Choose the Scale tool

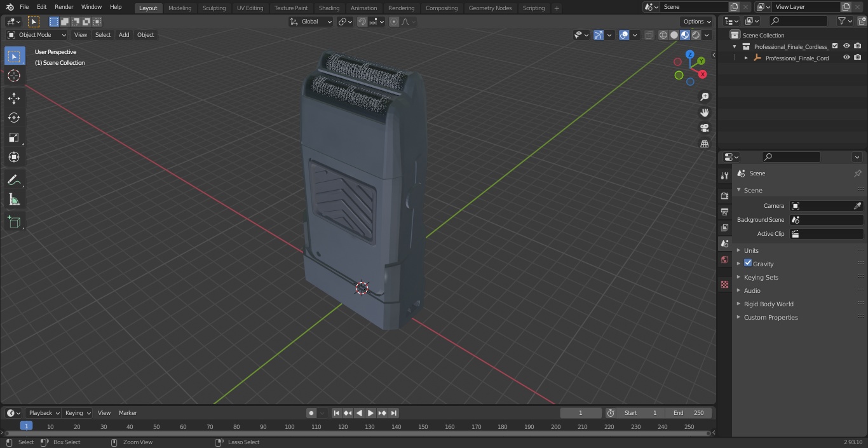(x=14, y=137)
